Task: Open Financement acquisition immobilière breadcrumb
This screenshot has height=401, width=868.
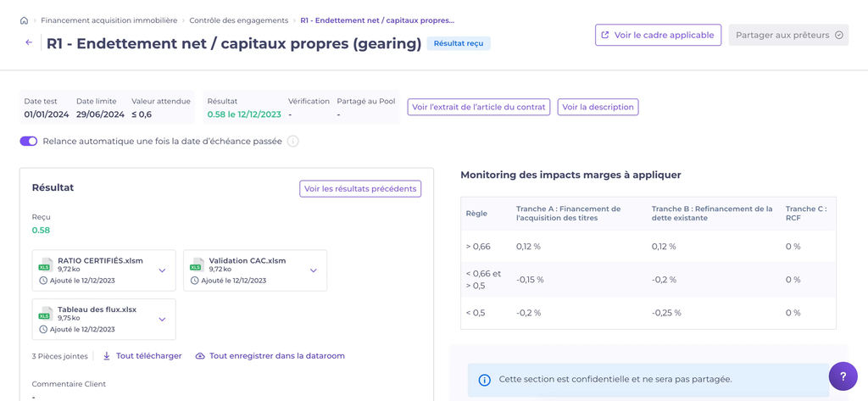Action: point(108,20)
